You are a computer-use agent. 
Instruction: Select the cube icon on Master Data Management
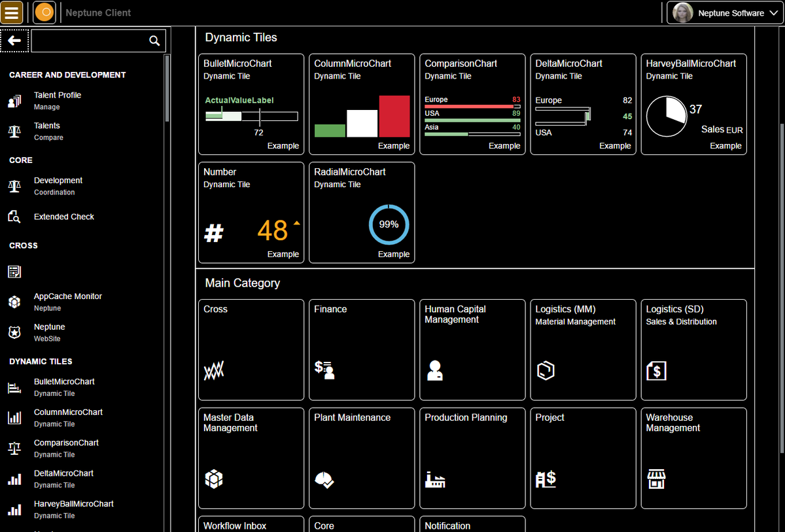(213, 478)
